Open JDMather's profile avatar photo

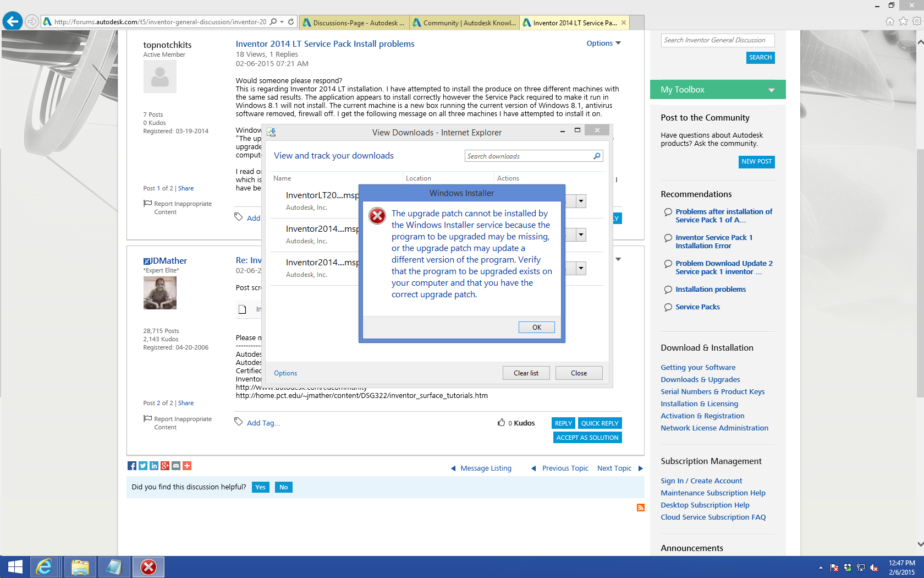(160, 293)
